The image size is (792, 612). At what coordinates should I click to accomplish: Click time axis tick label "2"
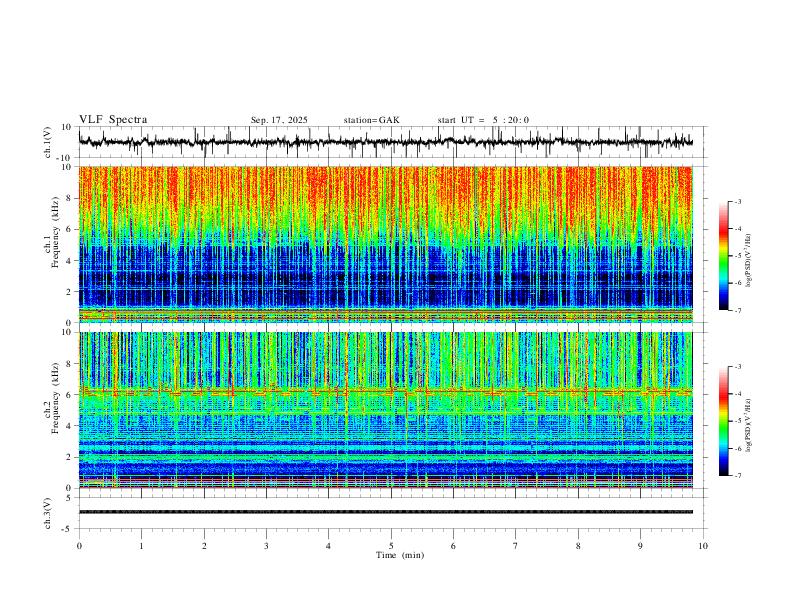[x=204, y=546]
